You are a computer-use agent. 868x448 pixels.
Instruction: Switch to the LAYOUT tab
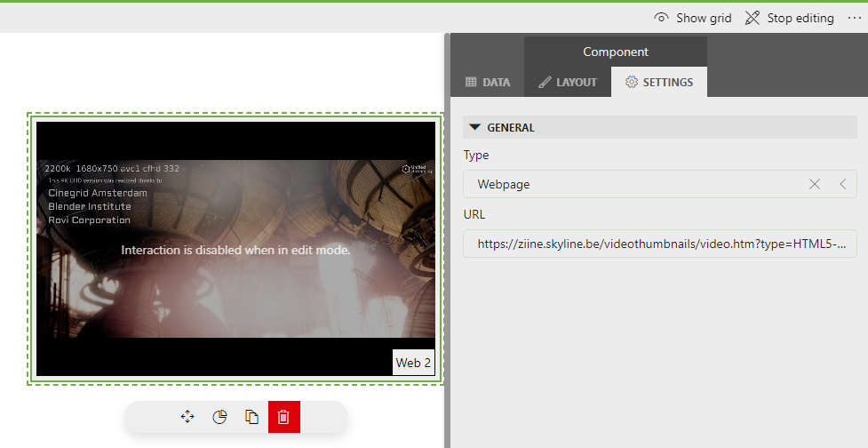[x=568, y=82]
